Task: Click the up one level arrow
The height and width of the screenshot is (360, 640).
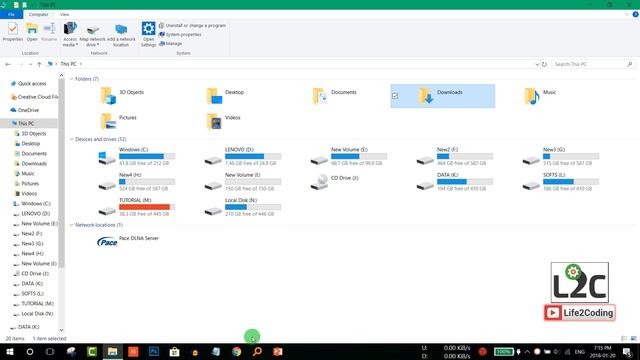Action: pos(39,64)
